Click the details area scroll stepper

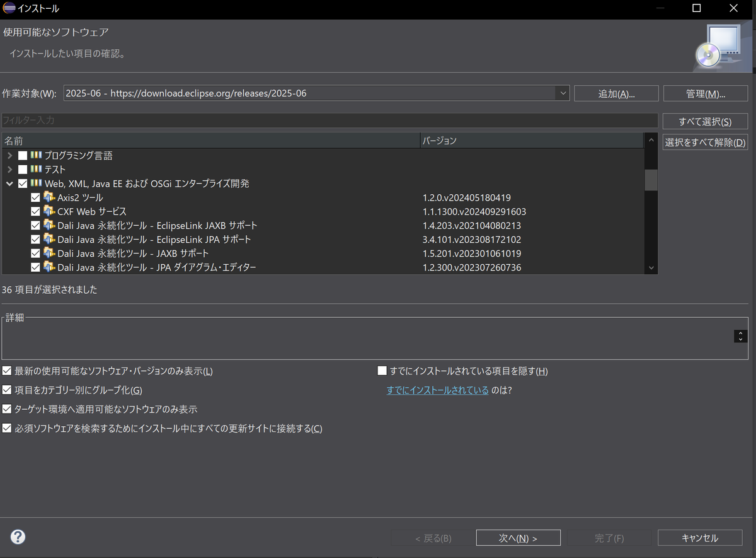point(740,337)
